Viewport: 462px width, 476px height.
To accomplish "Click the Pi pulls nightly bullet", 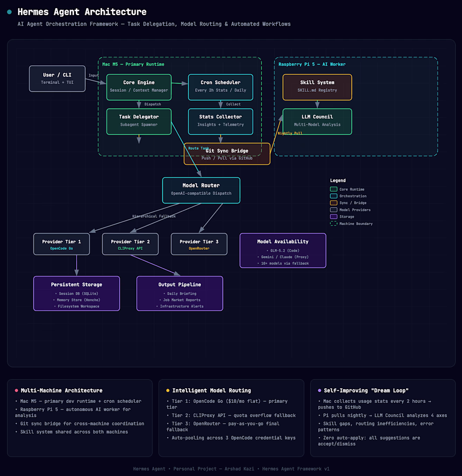I will pos(382,415).
